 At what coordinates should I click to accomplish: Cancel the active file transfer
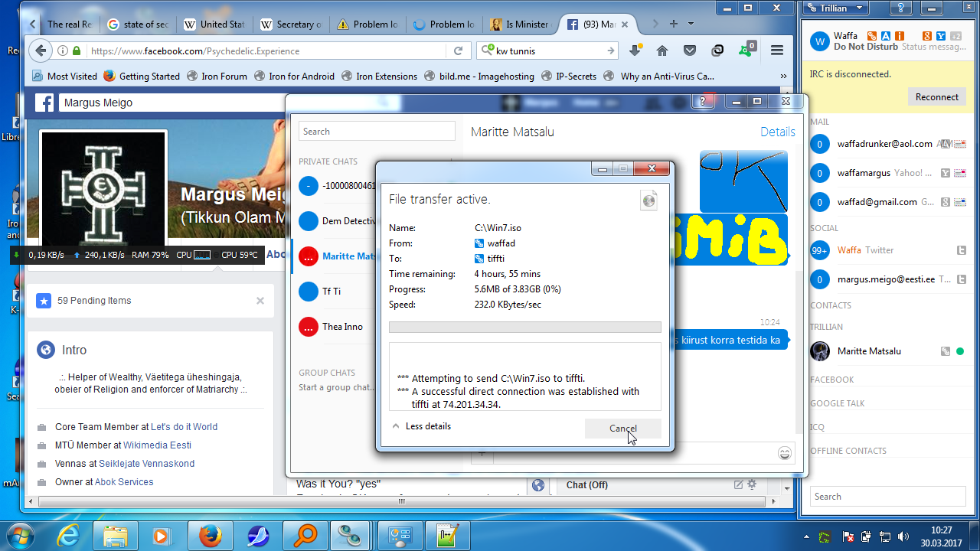pyautogui.click(x=622, y=429)
